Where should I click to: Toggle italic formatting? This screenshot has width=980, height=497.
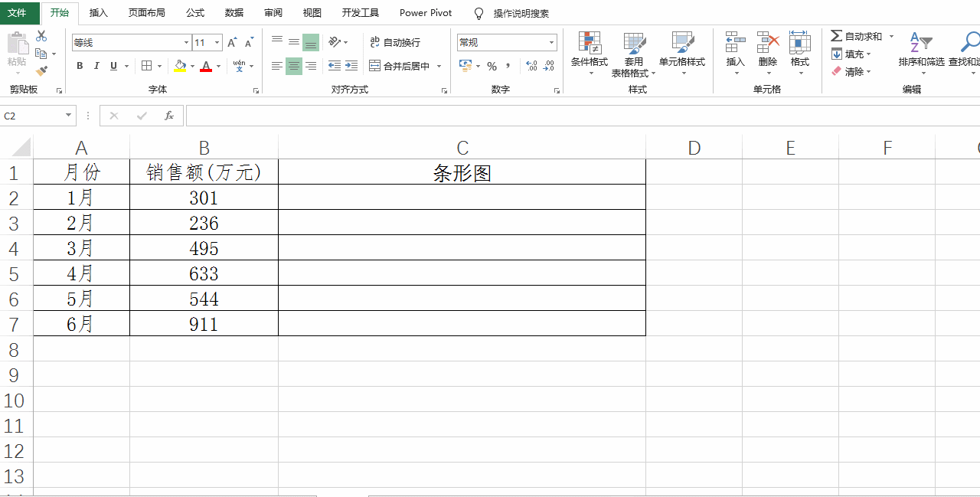tap(96, 66)
